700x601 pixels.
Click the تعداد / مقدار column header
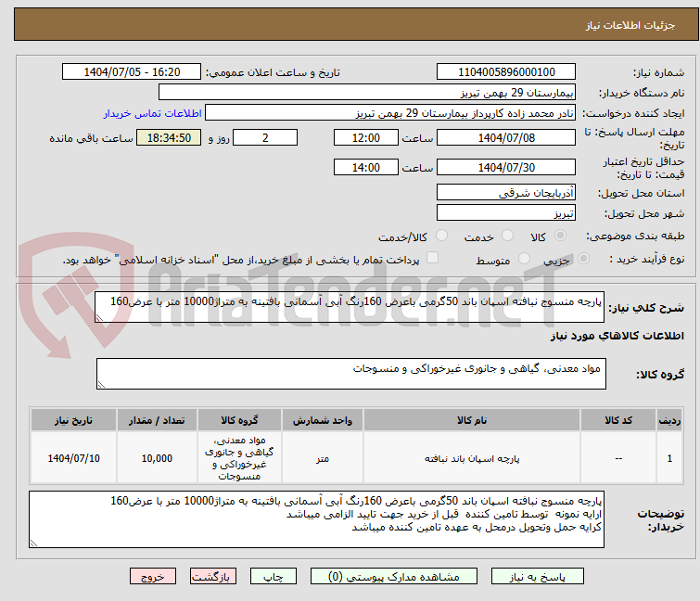click(157, 420)
